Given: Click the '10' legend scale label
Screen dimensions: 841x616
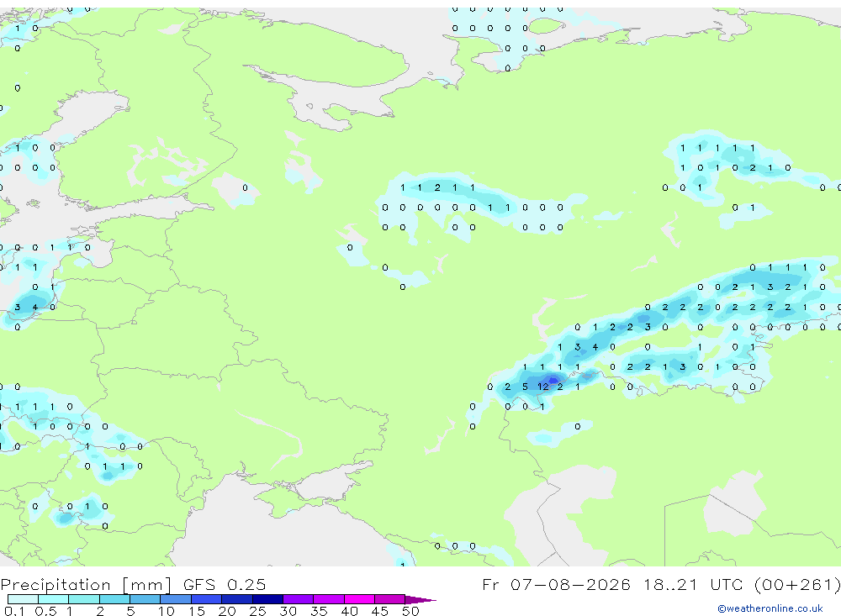Looking at the screenshot, I should [x=166, y=611].
